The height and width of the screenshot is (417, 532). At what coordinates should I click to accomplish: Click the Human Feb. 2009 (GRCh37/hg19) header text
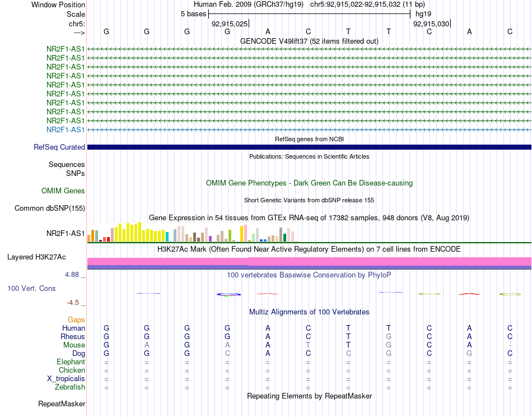(x=249, y=4)
